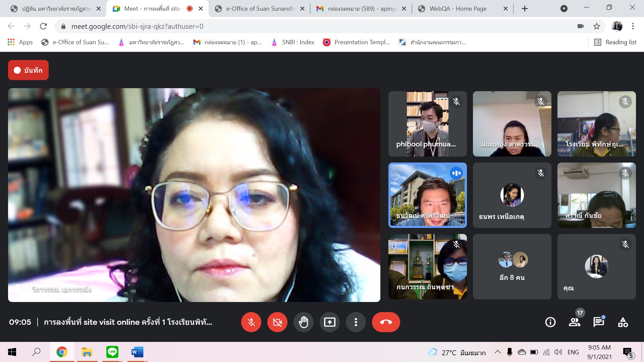Click the อีก 8 คน participants tile

click(x=512, y=266)
